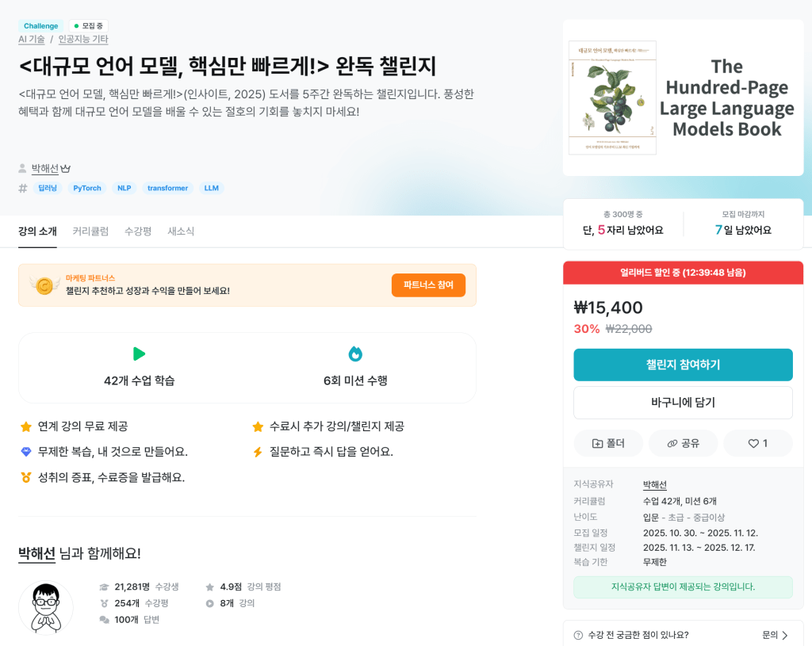This screenshot has width=812, height=646.
Task: Switch to the 커리큘럼 tab
Action: point(90,231)
